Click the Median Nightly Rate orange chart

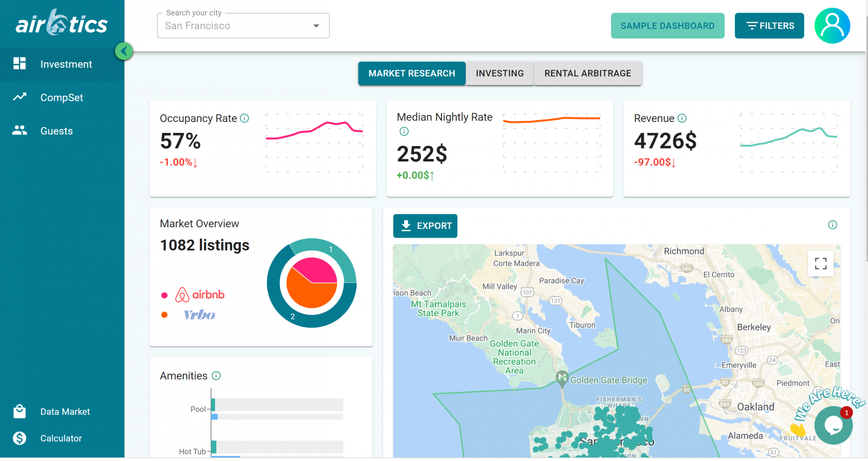tap(551, 143)
